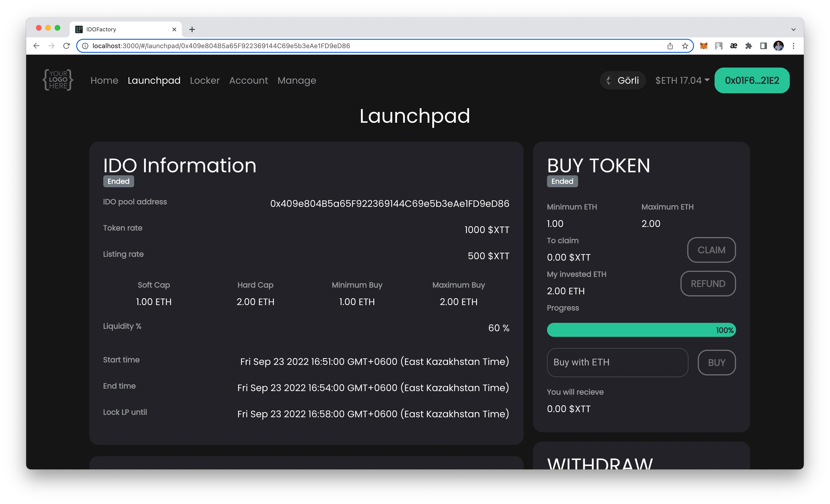This screenshot has height=504, width=830.
Task: Expand the tab search chevron
Action: pos(793,29)
